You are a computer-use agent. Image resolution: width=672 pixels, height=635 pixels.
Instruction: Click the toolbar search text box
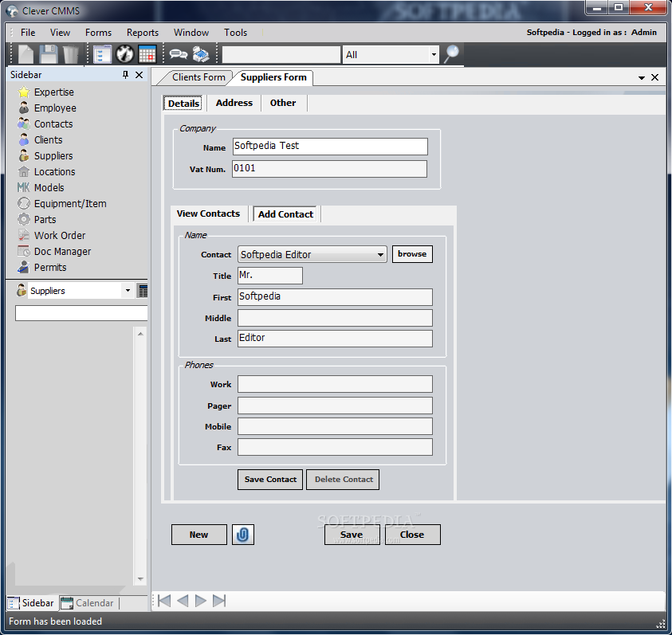(281, 55)
